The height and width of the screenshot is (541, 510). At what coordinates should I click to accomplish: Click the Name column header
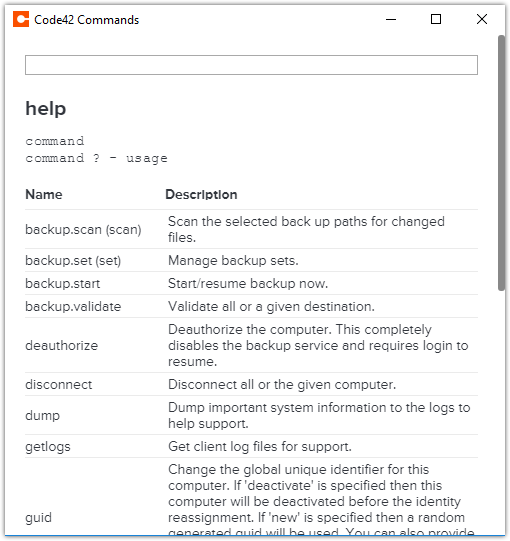coord(44,195)
